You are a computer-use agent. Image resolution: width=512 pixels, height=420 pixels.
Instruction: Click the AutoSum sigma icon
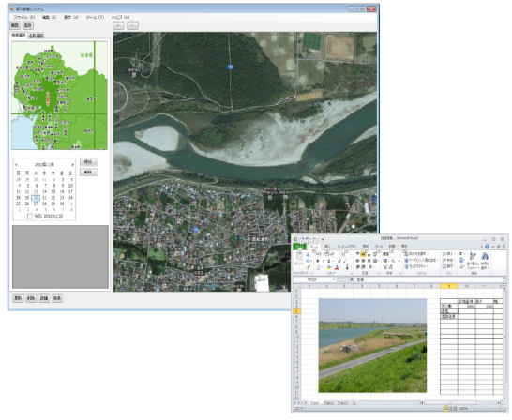460,254
